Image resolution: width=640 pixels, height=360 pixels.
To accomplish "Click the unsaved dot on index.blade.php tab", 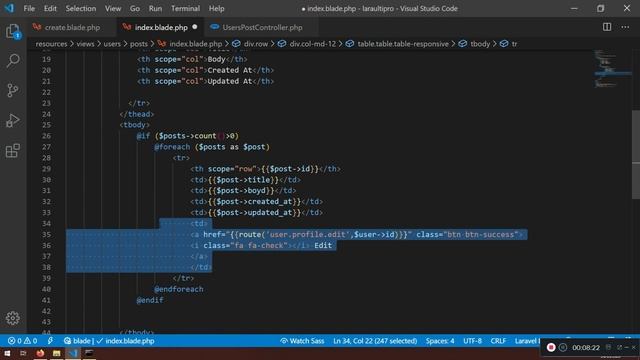I will click(x=195, y=27).
